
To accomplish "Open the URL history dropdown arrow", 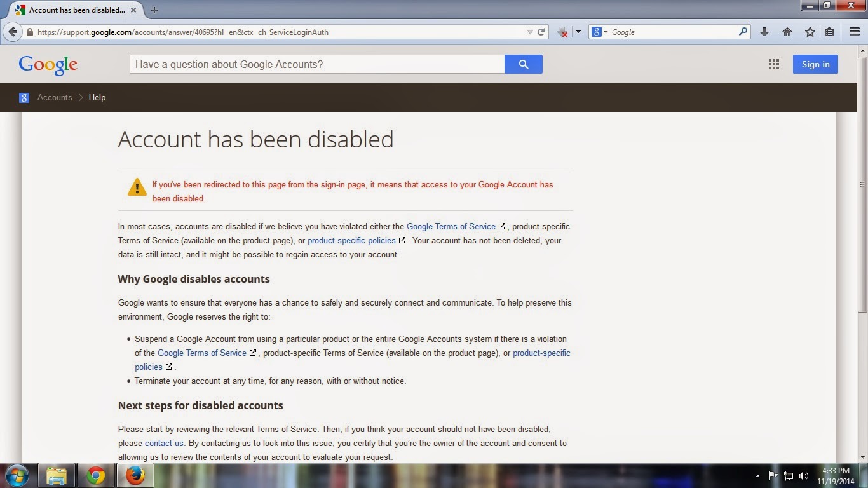I will (530, 32).
